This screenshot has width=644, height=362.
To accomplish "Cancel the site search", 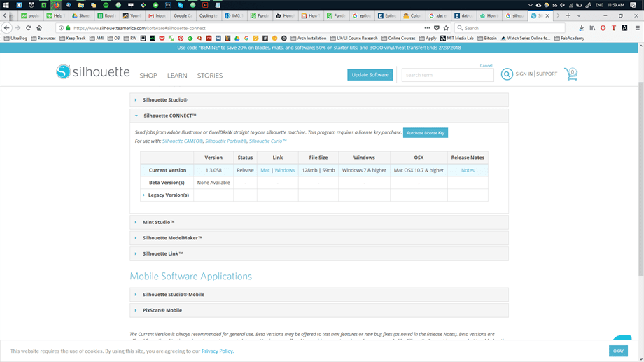I will pos(486,66).
